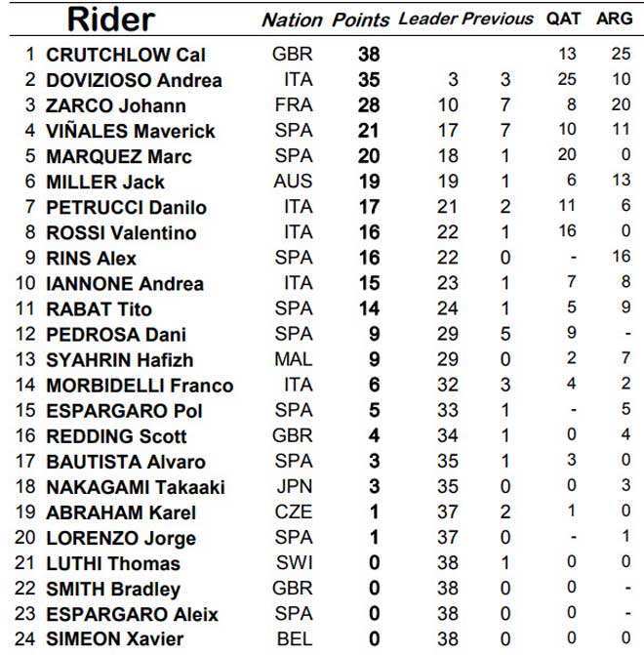The image size is (644, 655).
Task: Click on ROSSI Valentino's name
Action: click(121, 232)
